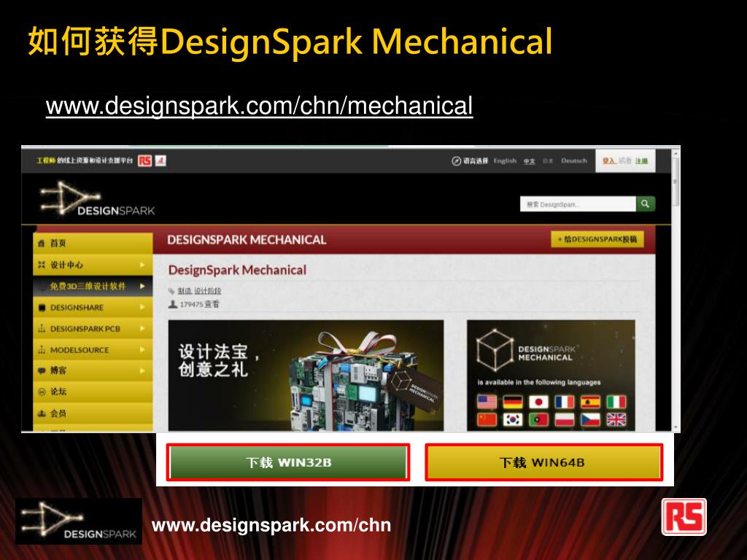Open the www.designspark.com/chn/mechanical link
The height and width of the screenshot is (560, 747).
[259, 106]
